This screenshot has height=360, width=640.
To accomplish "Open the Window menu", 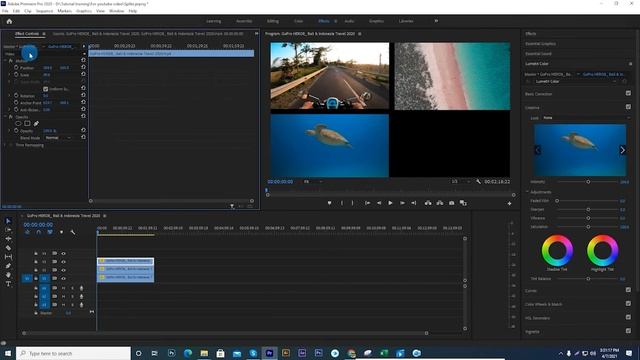I will 116,11.
